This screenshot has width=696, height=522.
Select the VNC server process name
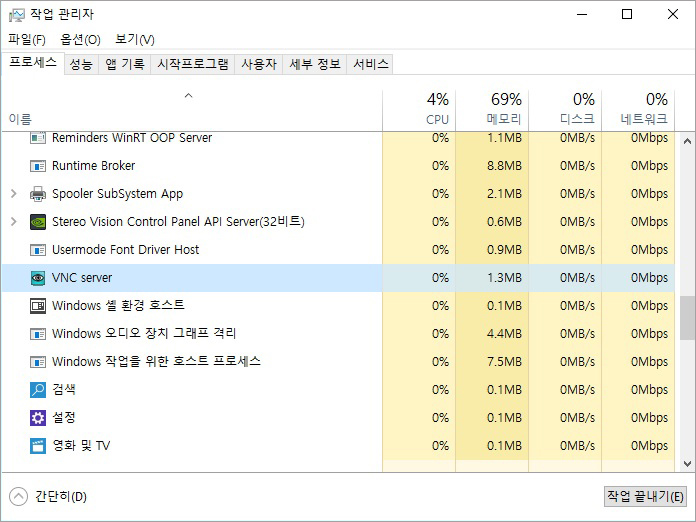pyautogui.click(x=82, y=278)
